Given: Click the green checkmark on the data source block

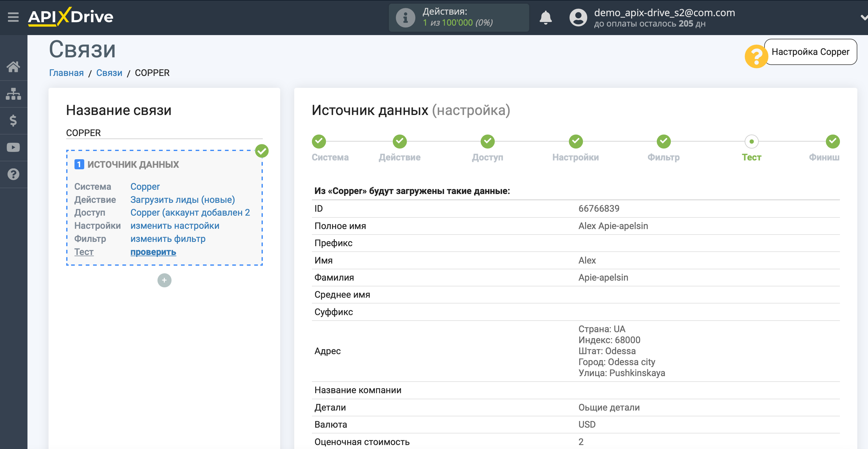Looking at the screenshot, I should (x=262, y=151).
